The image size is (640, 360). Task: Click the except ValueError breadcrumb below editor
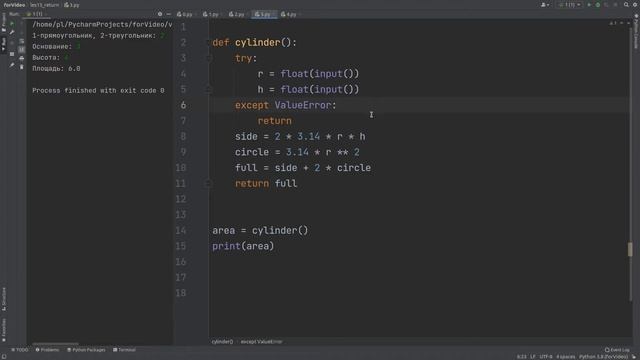[x=261, y=342]
